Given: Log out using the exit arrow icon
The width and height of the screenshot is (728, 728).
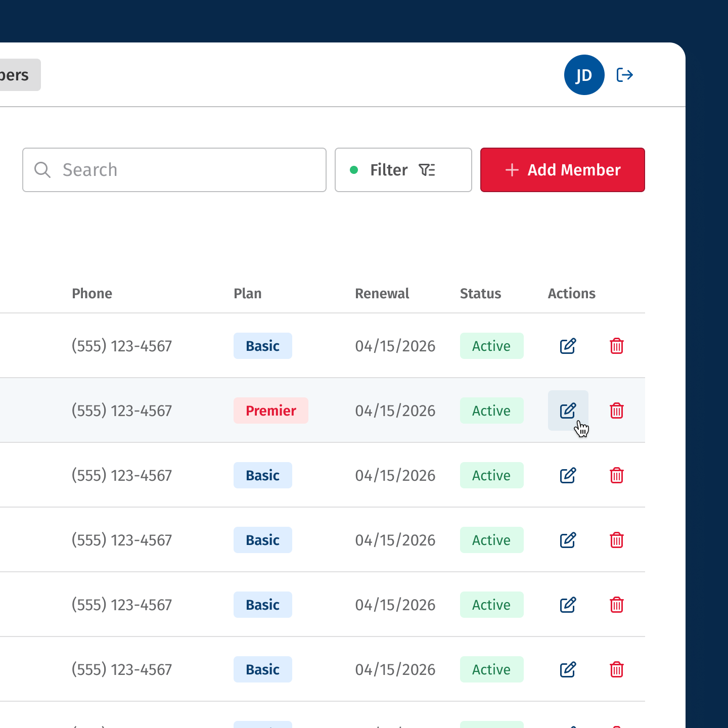Looking at the screenshot, I should [x=625, y=75].
